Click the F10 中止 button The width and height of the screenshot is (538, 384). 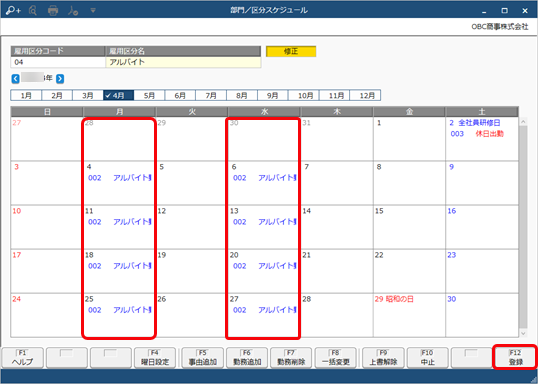point(428,358)
